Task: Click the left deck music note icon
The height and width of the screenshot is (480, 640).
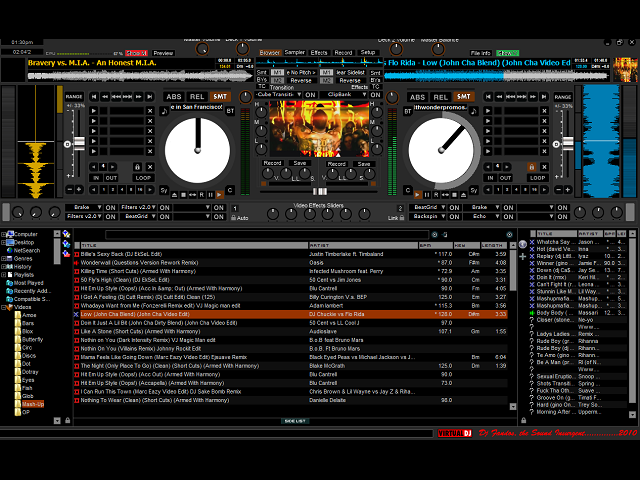Action: point(164,111)
